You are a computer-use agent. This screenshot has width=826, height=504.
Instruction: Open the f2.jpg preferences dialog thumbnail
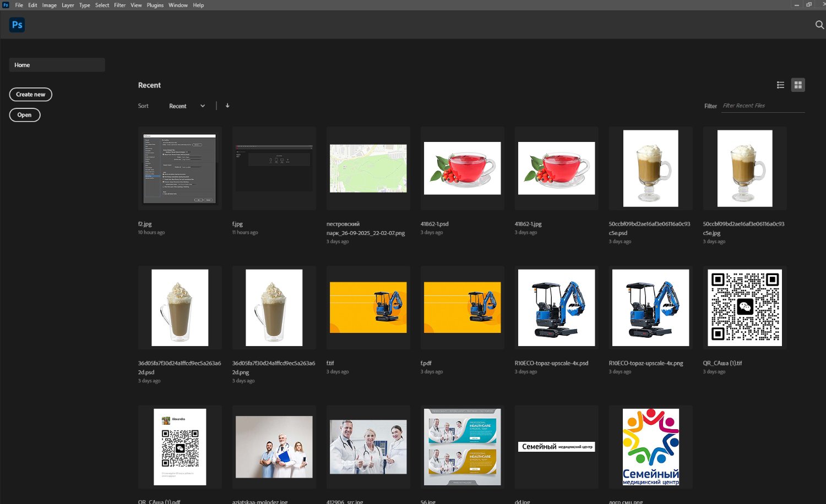pyautogui.click(x=180, y=168)
